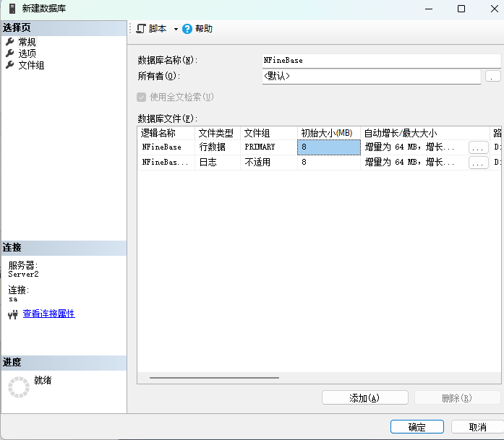Click the 文件组 column header
The width and height of the screenshot is (504, 440).
pos(269,133)
